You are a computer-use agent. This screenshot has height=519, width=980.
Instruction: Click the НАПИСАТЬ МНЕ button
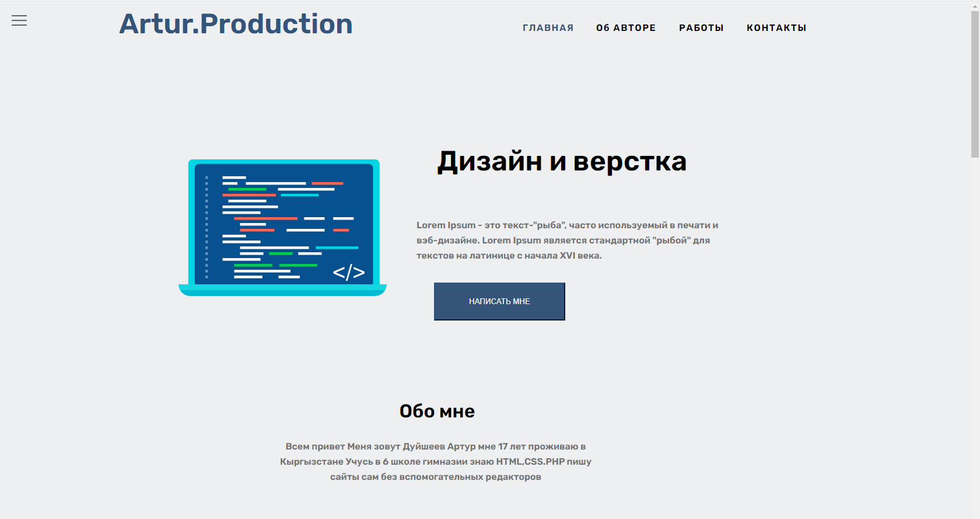pos(499,301)
